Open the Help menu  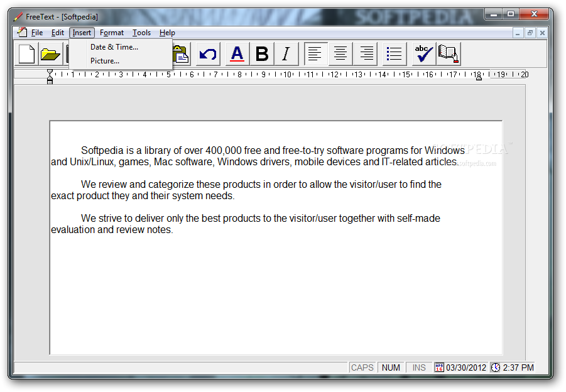167,33
